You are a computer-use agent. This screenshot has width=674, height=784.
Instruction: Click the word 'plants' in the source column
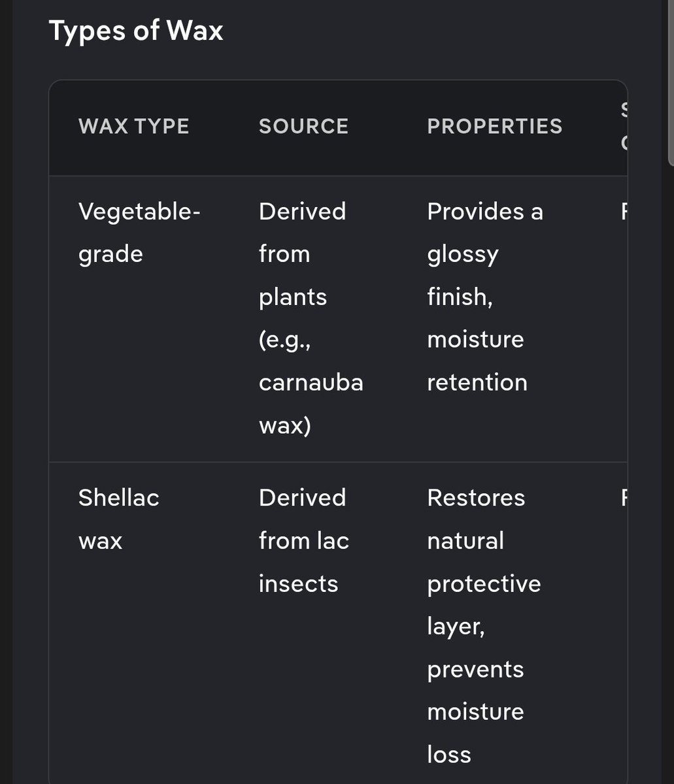(292, 297)
